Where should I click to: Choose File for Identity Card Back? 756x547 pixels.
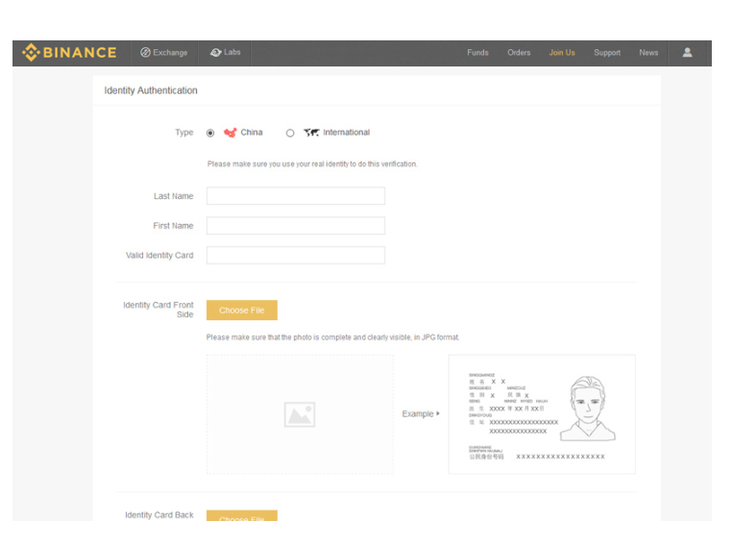click(x=241, y=516)
